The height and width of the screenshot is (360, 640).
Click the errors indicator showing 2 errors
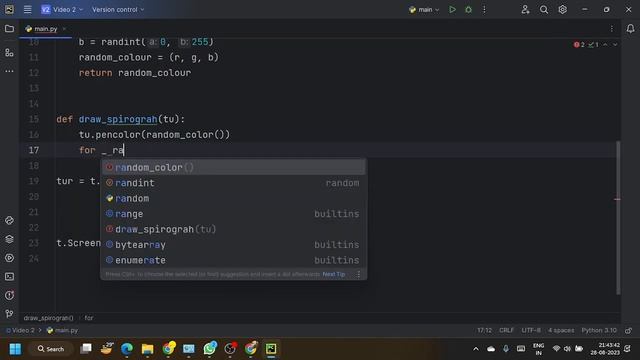click(579, 44)
